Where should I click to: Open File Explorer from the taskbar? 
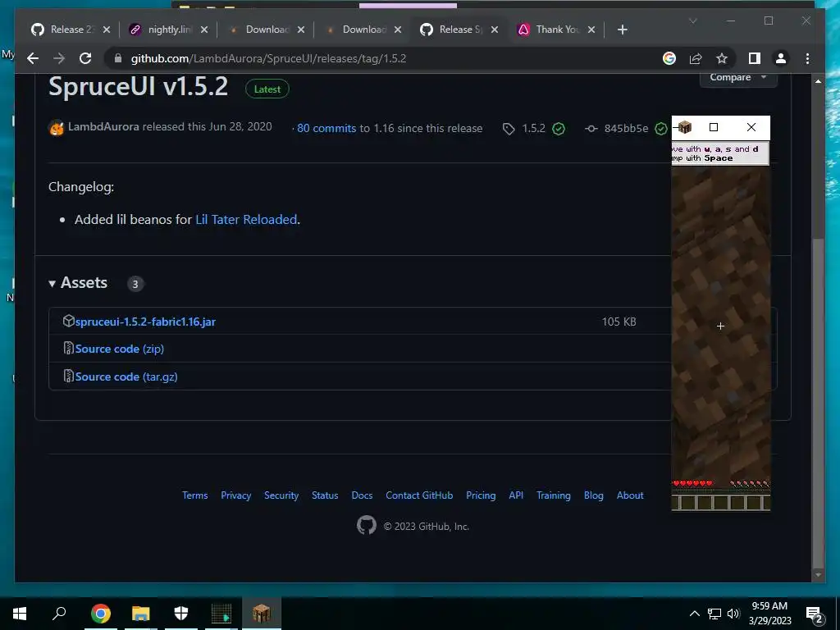141,614
